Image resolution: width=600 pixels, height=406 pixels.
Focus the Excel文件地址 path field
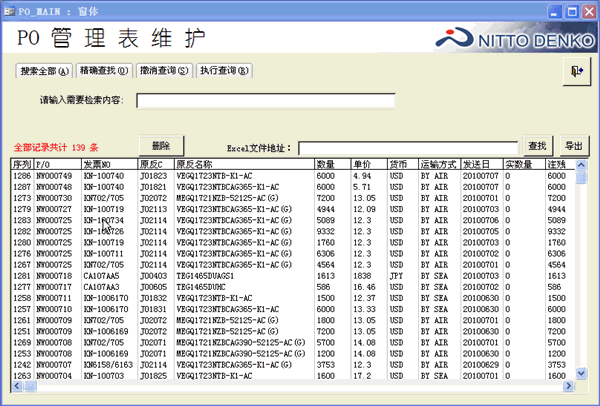click(408, 148)
